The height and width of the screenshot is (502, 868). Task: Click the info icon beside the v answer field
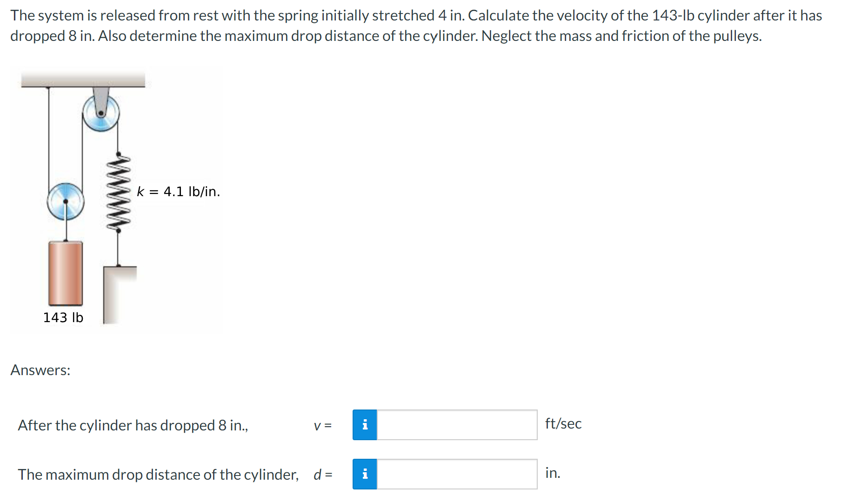tap(365, 424)
